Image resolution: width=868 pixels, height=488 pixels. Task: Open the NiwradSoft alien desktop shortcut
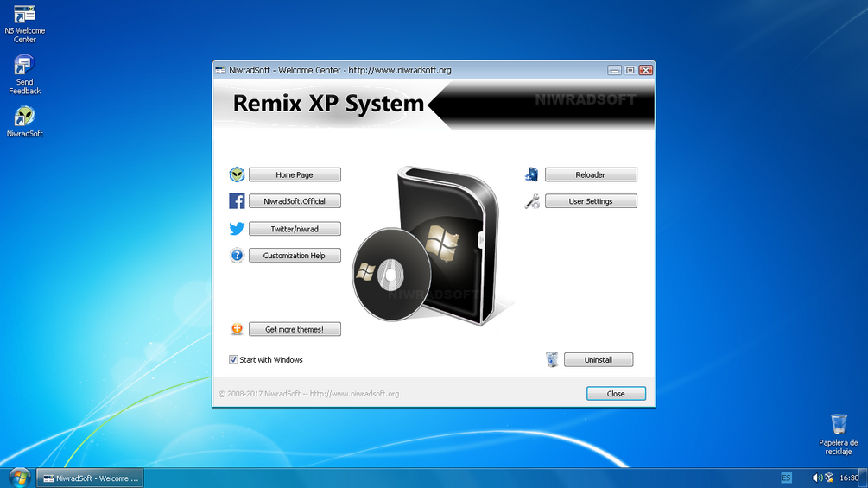pyautogui.click(x=24, y=121)
